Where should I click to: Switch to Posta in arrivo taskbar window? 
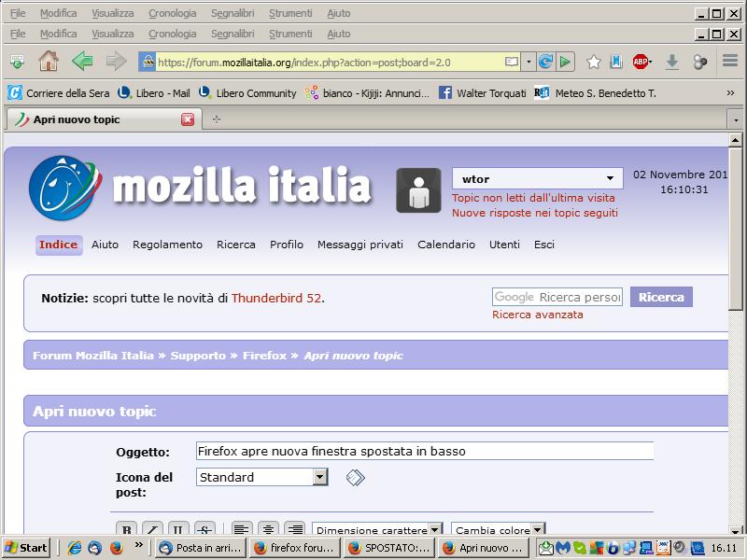(201, 548)
